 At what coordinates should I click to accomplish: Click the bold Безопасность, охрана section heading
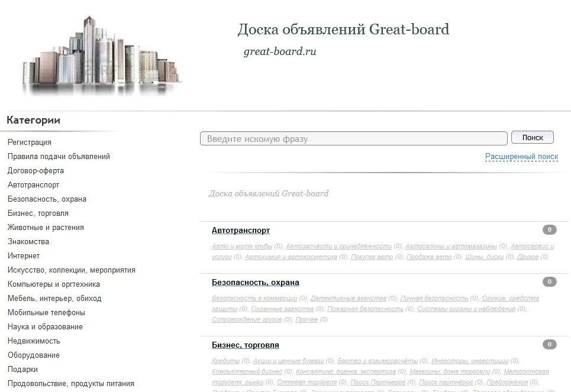coord(255,283)
